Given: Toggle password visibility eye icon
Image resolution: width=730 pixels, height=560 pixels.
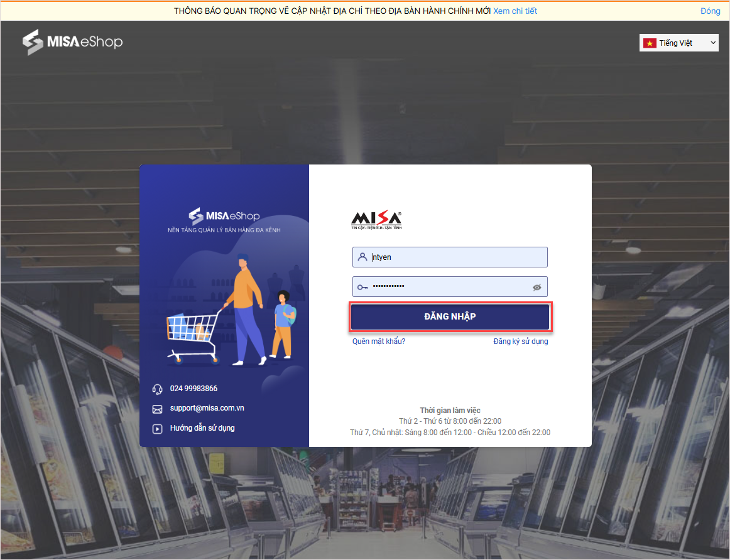Looking at the screenshot, I should [537, 288].
